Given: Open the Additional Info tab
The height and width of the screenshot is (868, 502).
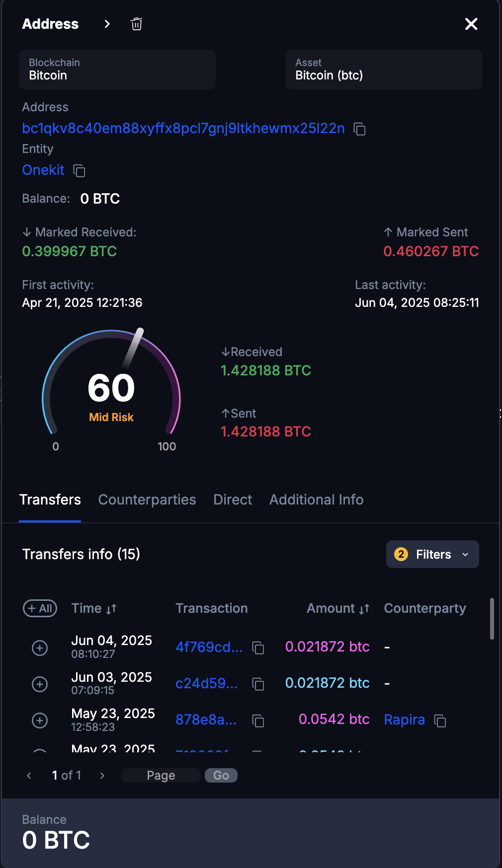Looking at the screenshot, I should point(316,500).
